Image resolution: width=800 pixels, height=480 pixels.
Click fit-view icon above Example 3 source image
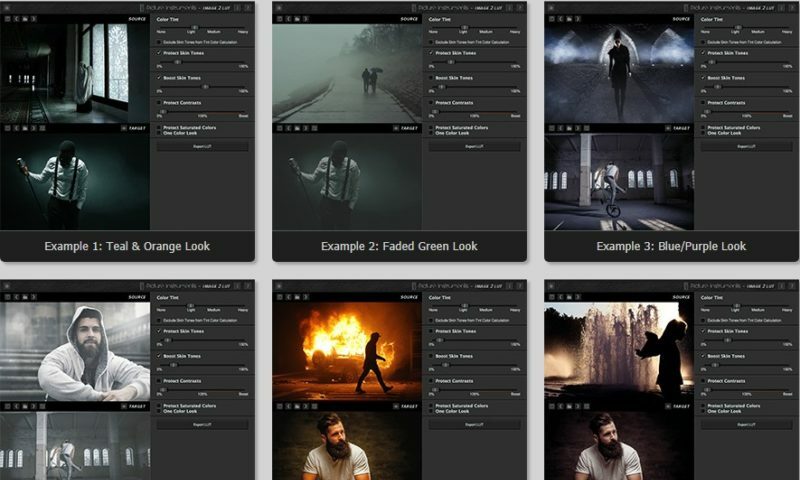(x=552, y=19)
